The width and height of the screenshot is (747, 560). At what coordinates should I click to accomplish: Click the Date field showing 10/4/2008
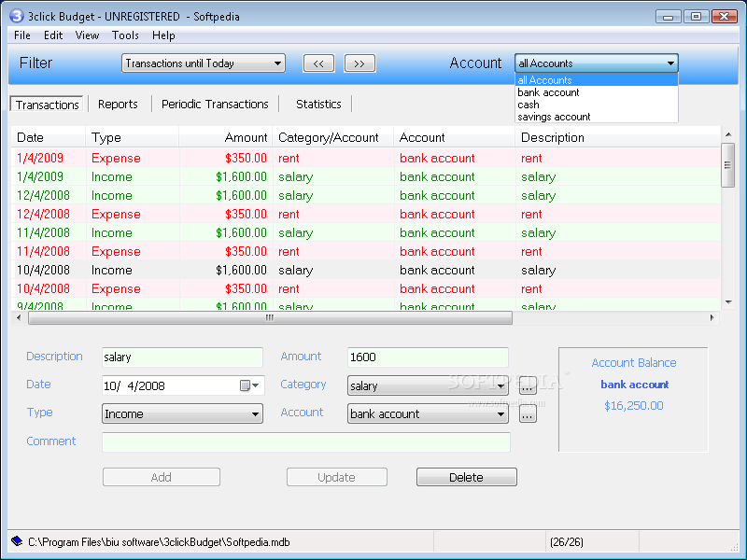[182, 385]
